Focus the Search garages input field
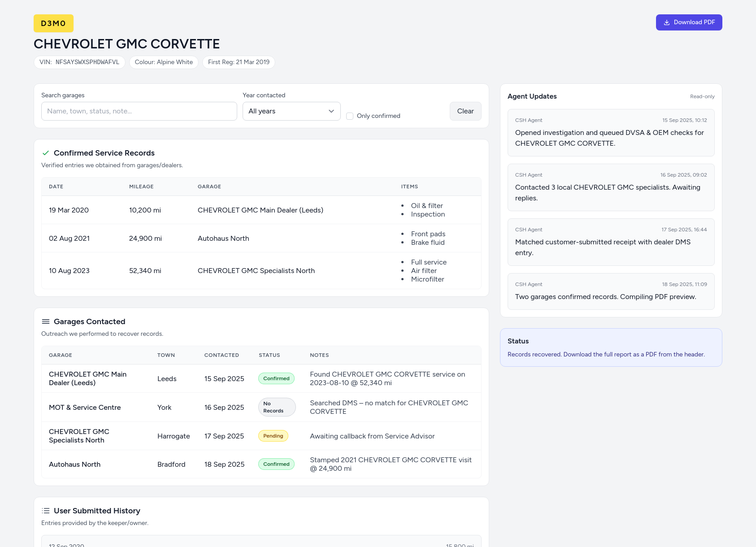This screenshot has height=547, width=756. click(x=139, y=111)
